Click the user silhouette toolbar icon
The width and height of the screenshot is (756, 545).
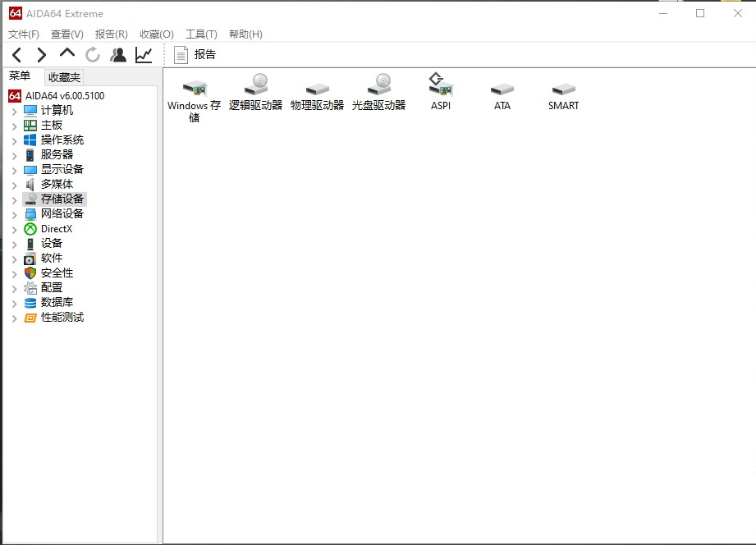click(118, 55)
